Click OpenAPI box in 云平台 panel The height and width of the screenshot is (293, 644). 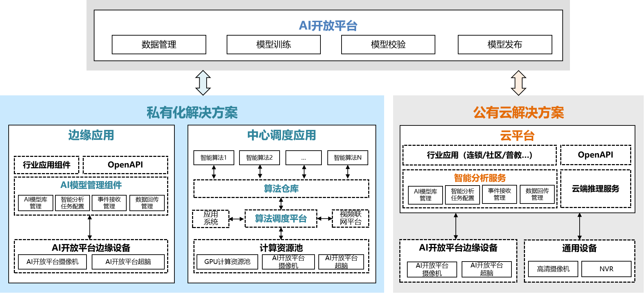click(x=596, y=155)
